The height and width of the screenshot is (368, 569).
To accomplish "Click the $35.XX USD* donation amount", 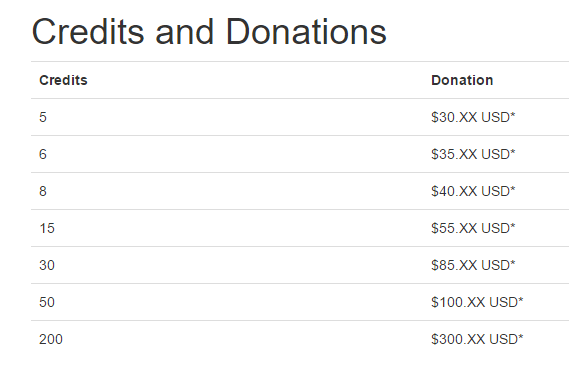I will pos(473,154).
